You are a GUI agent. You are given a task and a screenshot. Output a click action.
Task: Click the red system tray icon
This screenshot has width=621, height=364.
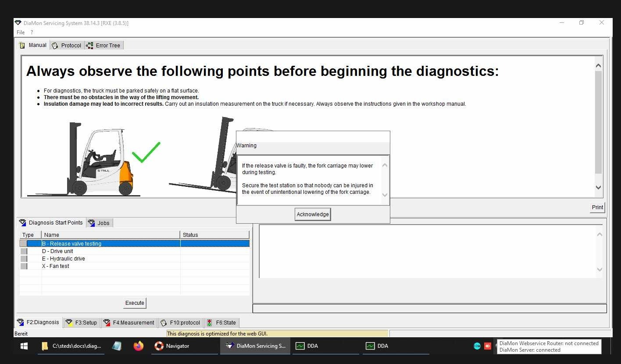[488, 346]
